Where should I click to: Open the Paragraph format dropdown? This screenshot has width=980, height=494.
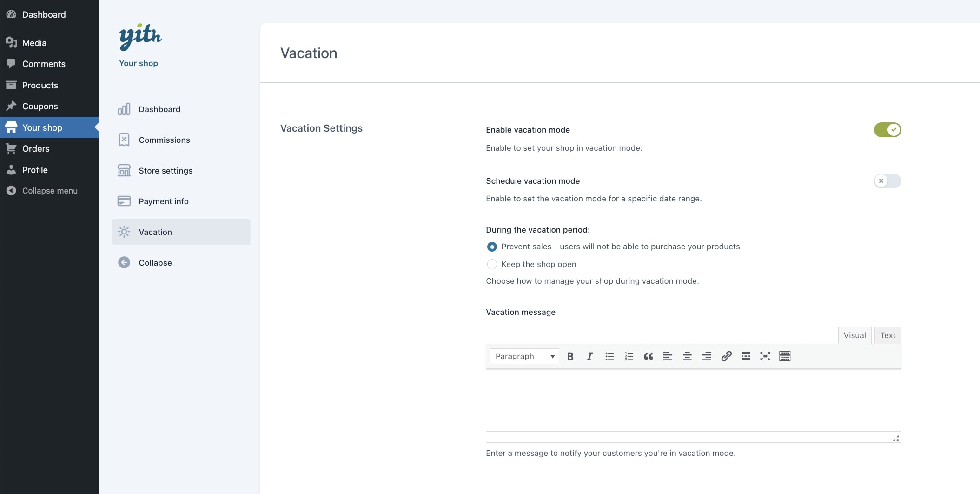524,356
